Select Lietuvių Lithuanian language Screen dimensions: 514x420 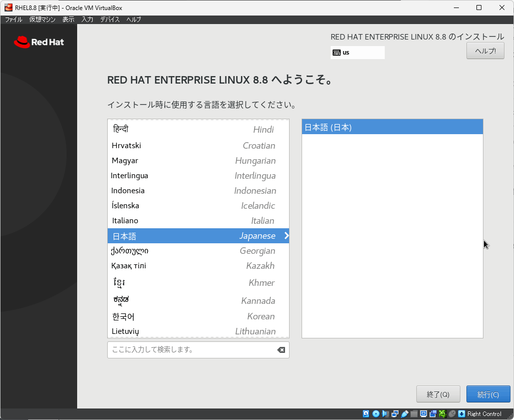click(198, 331)
